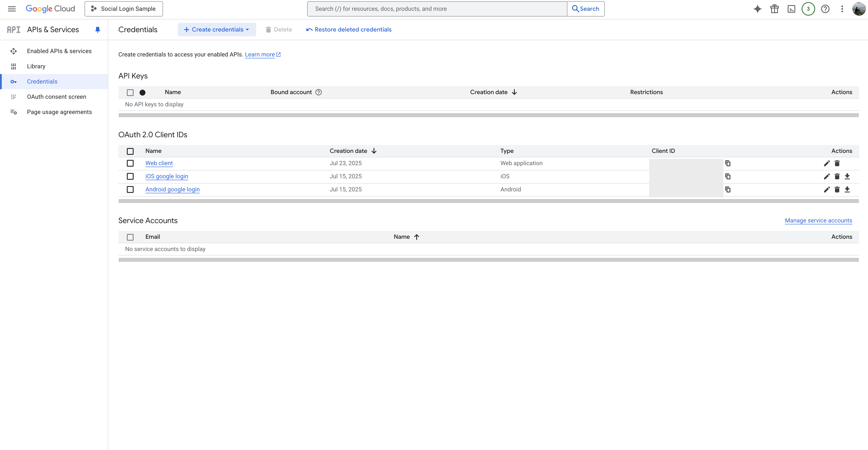Go to OAuth consent screen page
The image size is (868, 450).
click(x=56, y=97)
